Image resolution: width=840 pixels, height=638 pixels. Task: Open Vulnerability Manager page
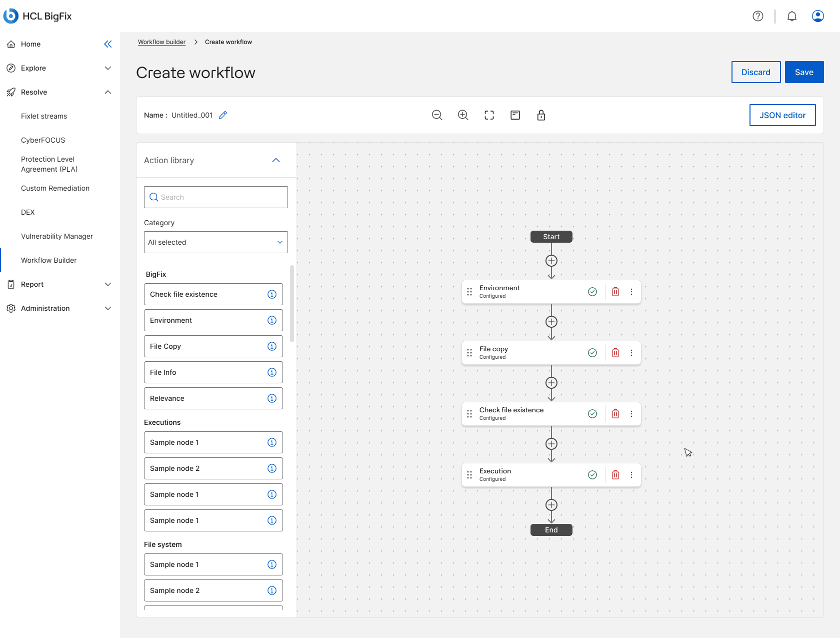tap(57, 236)
